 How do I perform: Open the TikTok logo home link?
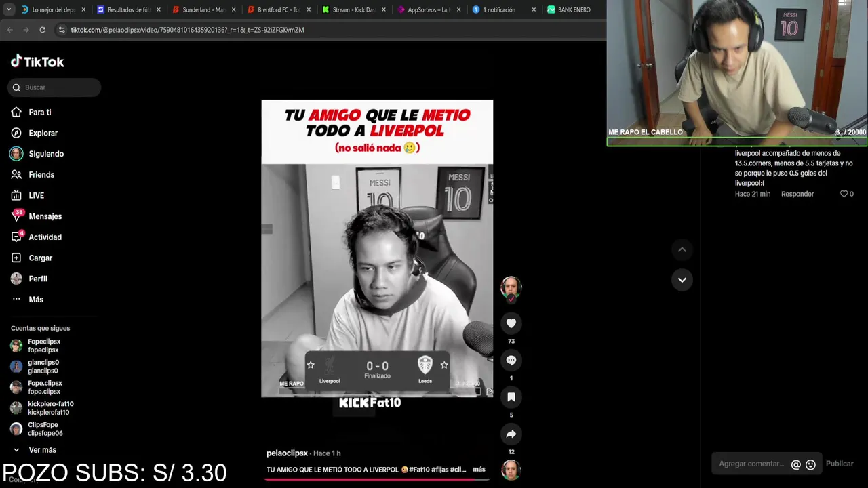click(37, 62)
